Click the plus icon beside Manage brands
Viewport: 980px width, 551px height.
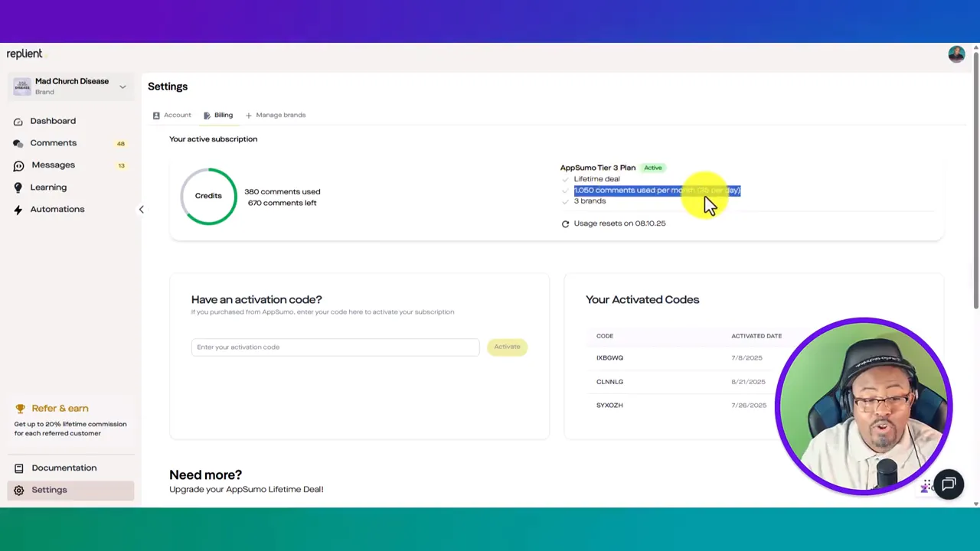[249, 116]
